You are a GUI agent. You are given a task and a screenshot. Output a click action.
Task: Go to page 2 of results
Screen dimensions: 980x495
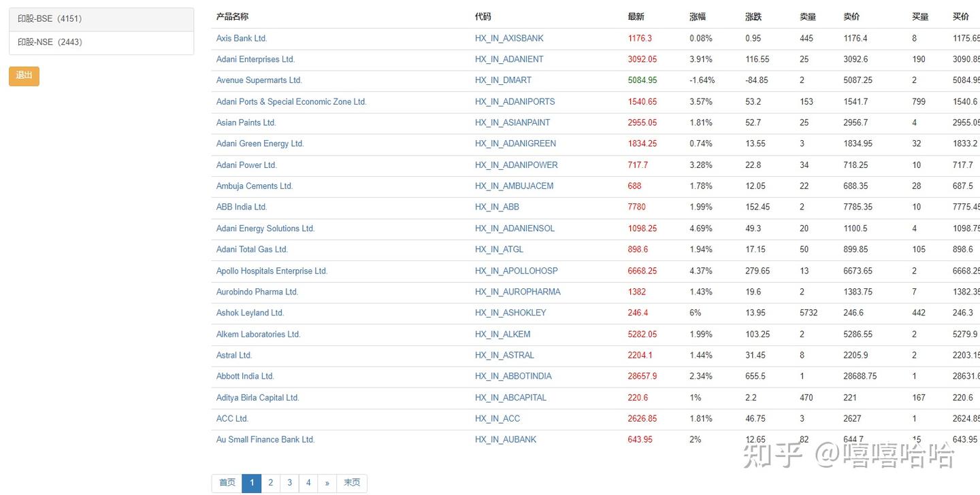[271, 483]
